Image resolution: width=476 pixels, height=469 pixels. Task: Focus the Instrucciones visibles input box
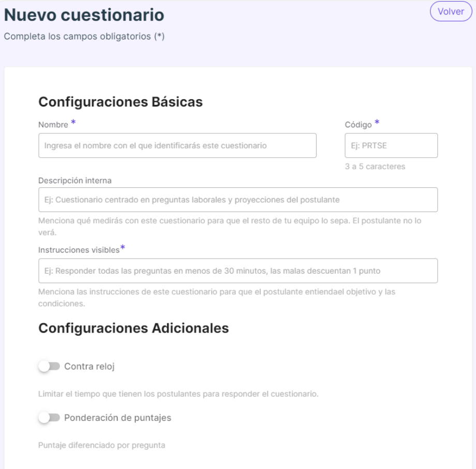click(238, 270)
